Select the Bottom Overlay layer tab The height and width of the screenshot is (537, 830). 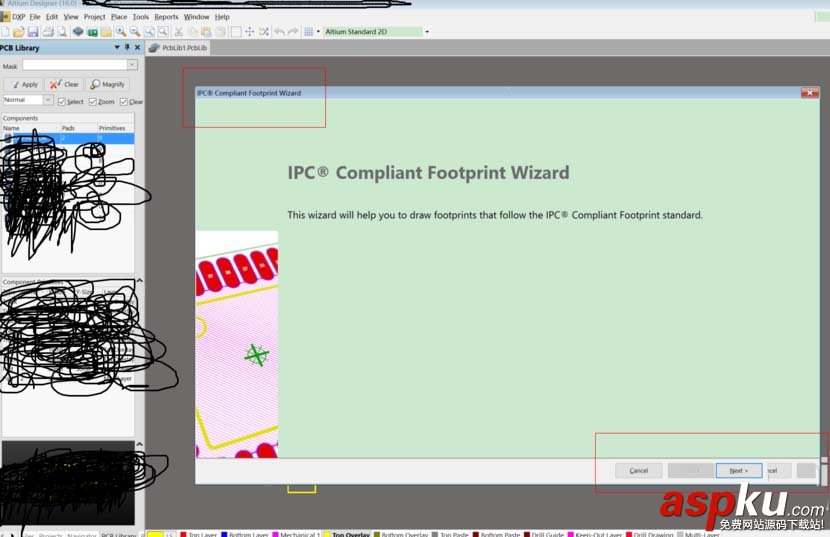(x=401, y=534)
